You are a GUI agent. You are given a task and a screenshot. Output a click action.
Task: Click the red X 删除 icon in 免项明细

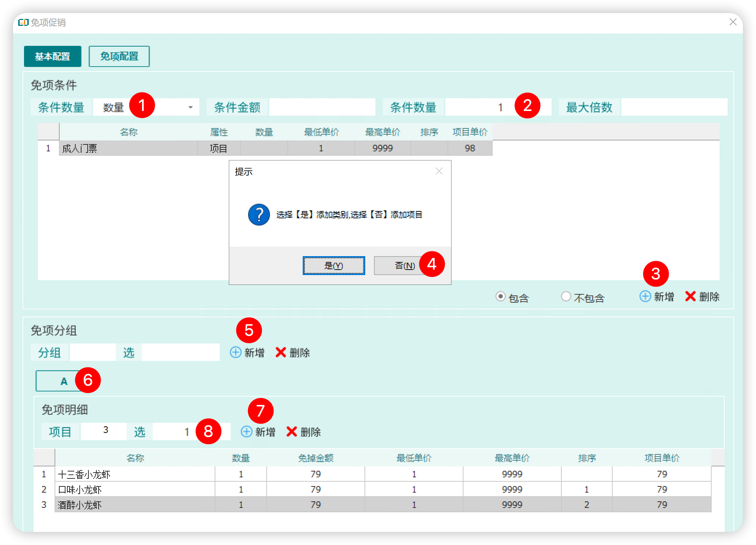point(291,431)
